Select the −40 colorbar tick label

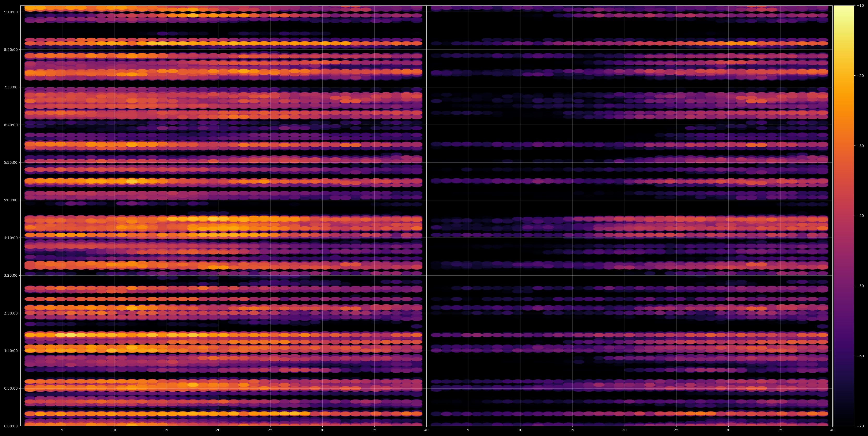[860, 216]
